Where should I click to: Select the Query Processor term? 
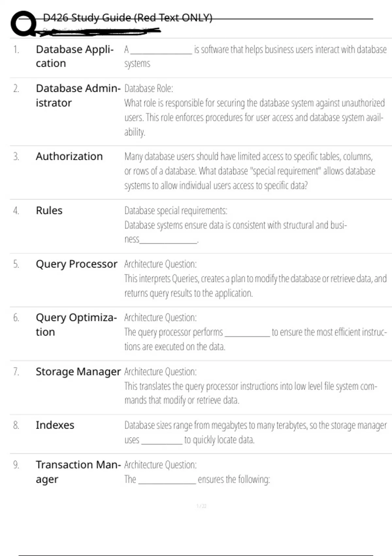[x=76, y=264]
